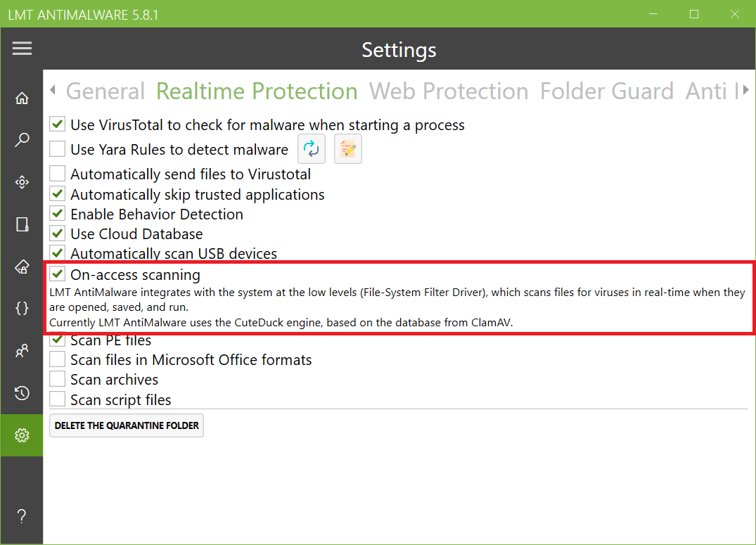Open the Folder Guard tab
Image resolution: width=756 pixels, height=545 pixels.
[x=606, y=91]
